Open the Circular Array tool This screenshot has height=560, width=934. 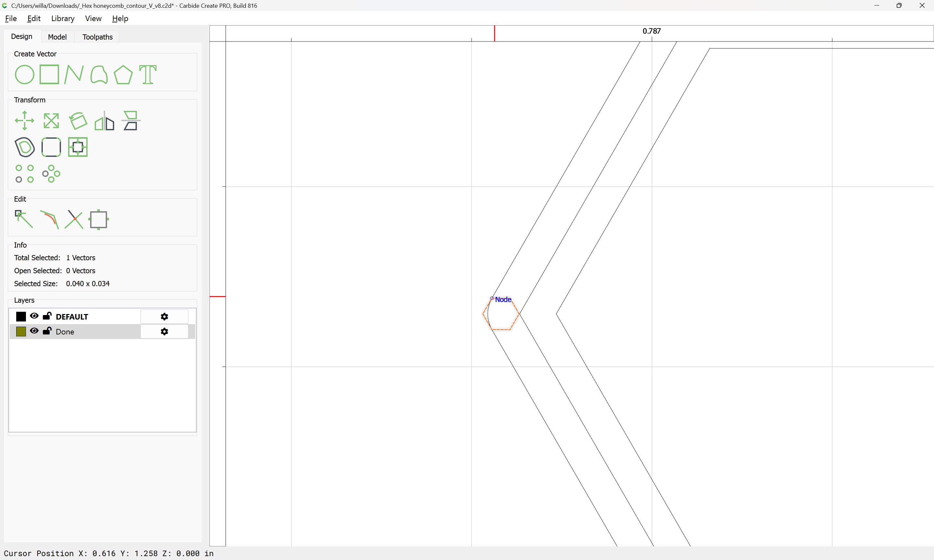coord(51,174)
